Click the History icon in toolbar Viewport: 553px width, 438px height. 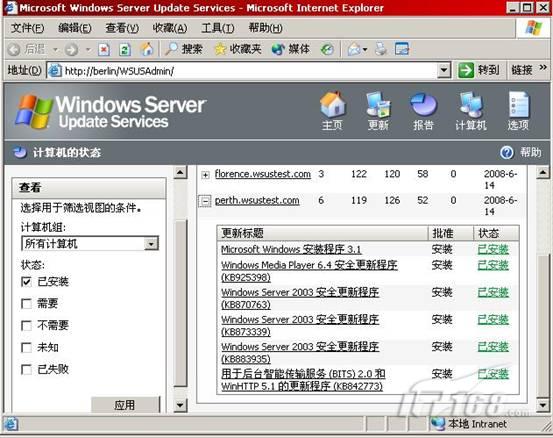(327, 49)
